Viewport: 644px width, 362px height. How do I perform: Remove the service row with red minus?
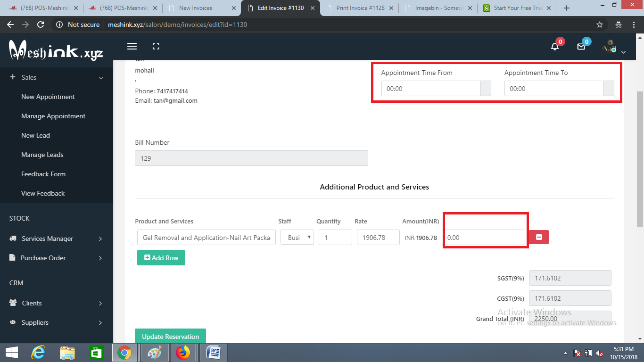(539, 237)
